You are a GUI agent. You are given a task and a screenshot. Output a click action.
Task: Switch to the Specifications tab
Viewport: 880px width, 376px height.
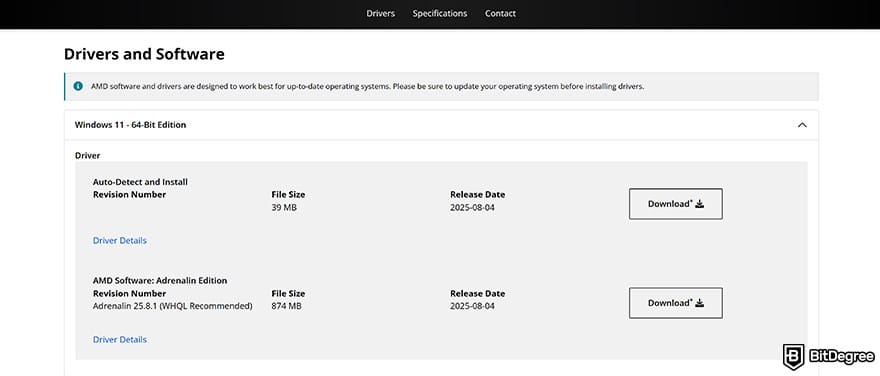[x=439, y=13]
